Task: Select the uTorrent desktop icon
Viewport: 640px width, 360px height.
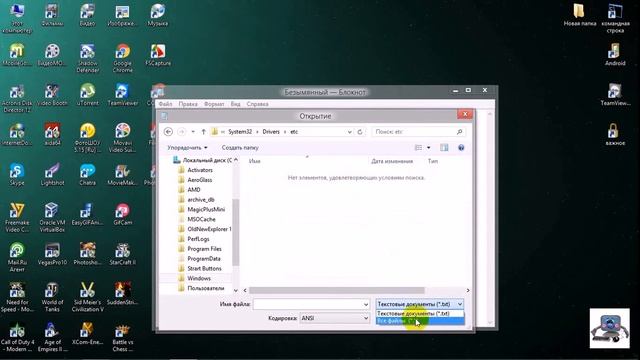Action: click(x=88, y=95)
